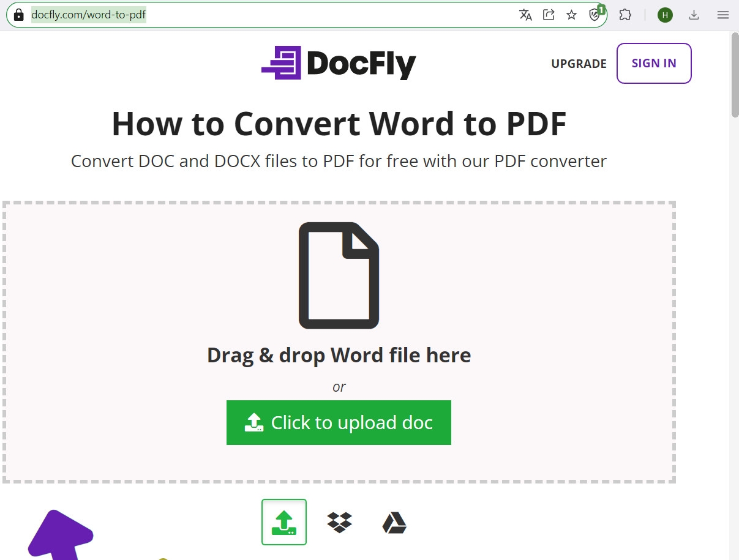Click the DocFly logo
739x560 pixels.
339,62
